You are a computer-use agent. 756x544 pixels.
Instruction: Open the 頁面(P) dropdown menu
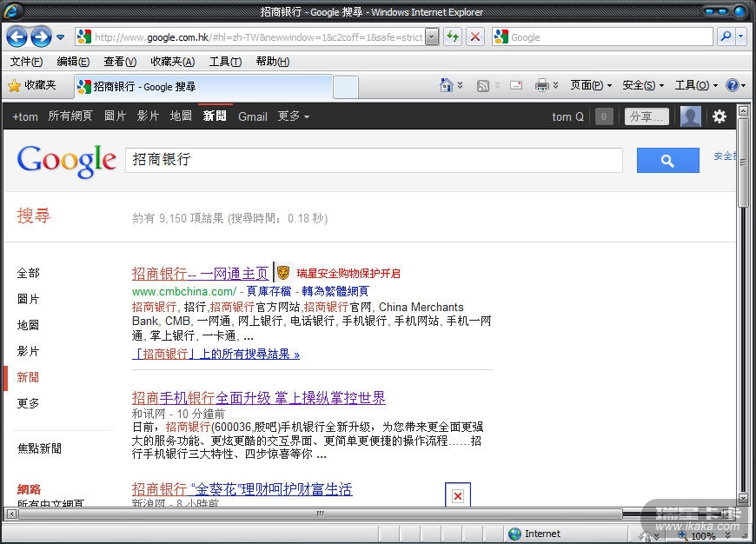[590, 85]
